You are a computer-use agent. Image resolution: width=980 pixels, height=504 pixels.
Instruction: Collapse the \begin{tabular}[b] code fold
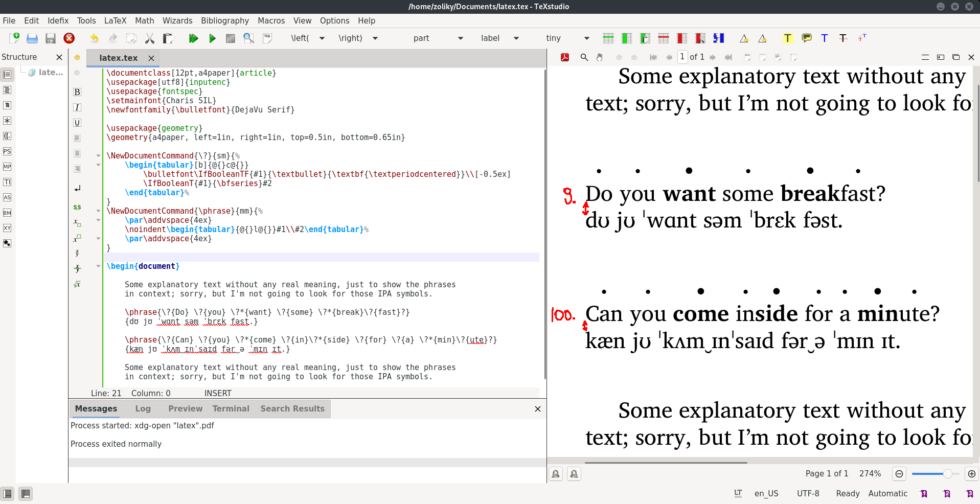98,165
